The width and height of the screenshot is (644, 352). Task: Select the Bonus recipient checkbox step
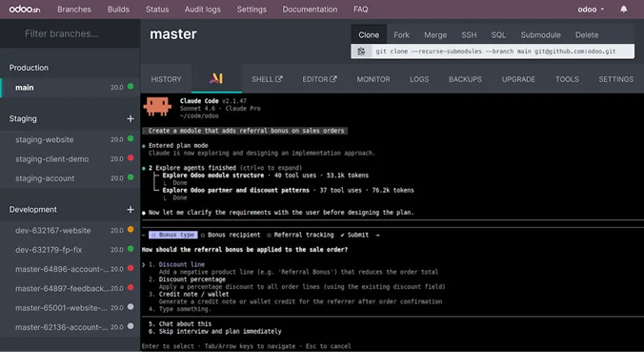(231, 235)
